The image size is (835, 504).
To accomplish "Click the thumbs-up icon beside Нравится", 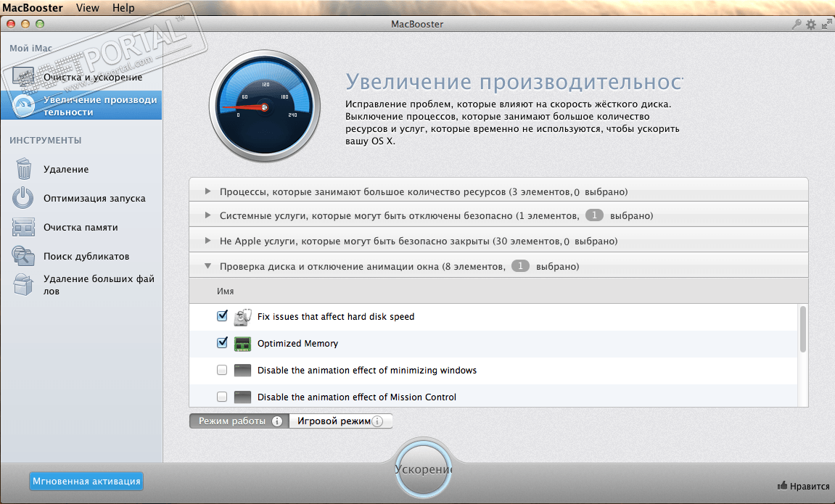I will pyautogui.click(x=782, y=485).
